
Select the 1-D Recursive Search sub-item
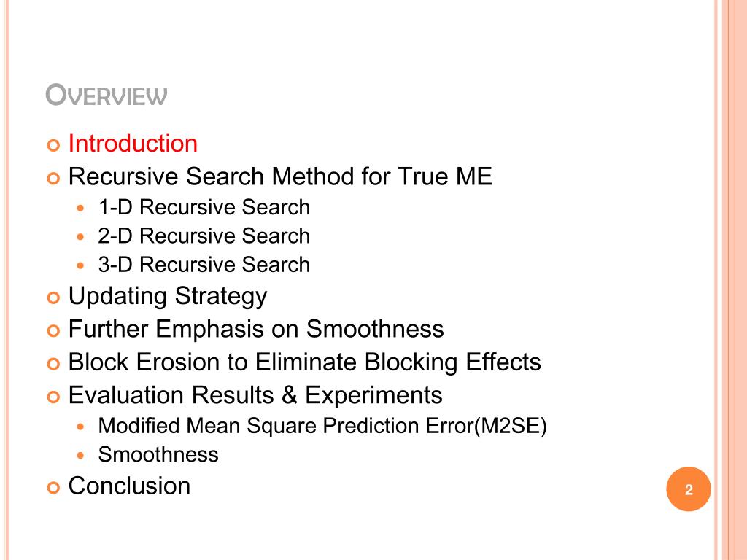[x=204, y=207]
